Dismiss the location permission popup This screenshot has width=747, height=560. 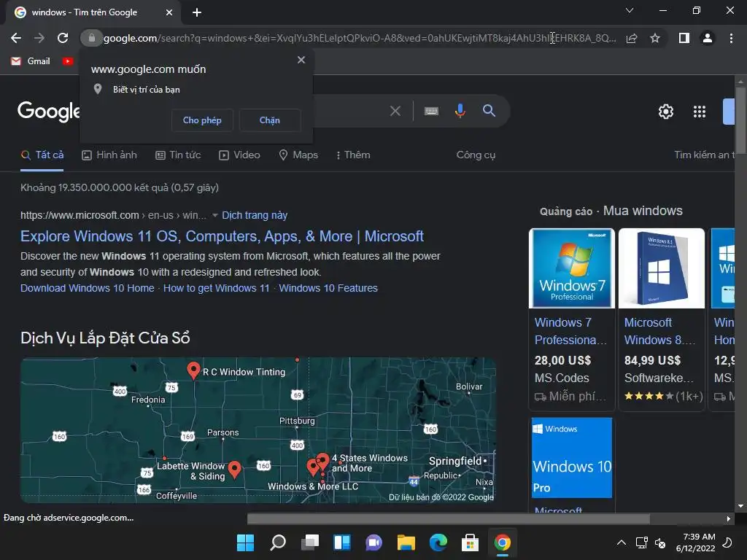pyautogui.click(x=301, y=60)
